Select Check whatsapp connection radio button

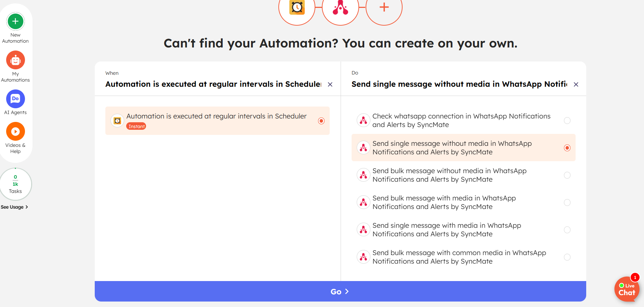pos(567,121)
